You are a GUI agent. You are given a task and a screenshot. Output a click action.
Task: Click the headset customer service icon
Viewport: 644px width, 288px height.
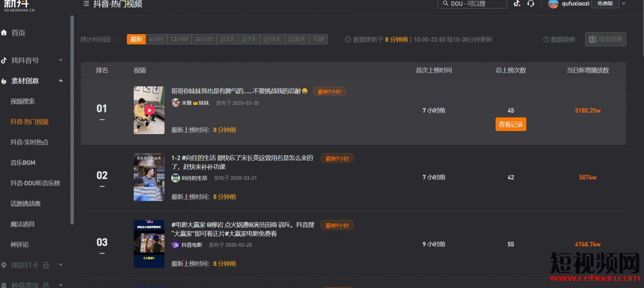point(531,4)
